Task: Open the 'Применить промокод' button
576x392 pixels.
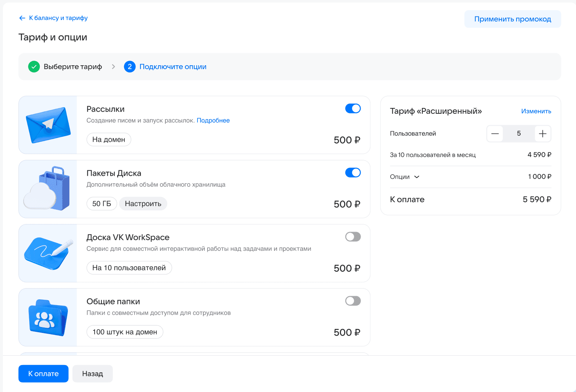Action: [x=512, y=19]
